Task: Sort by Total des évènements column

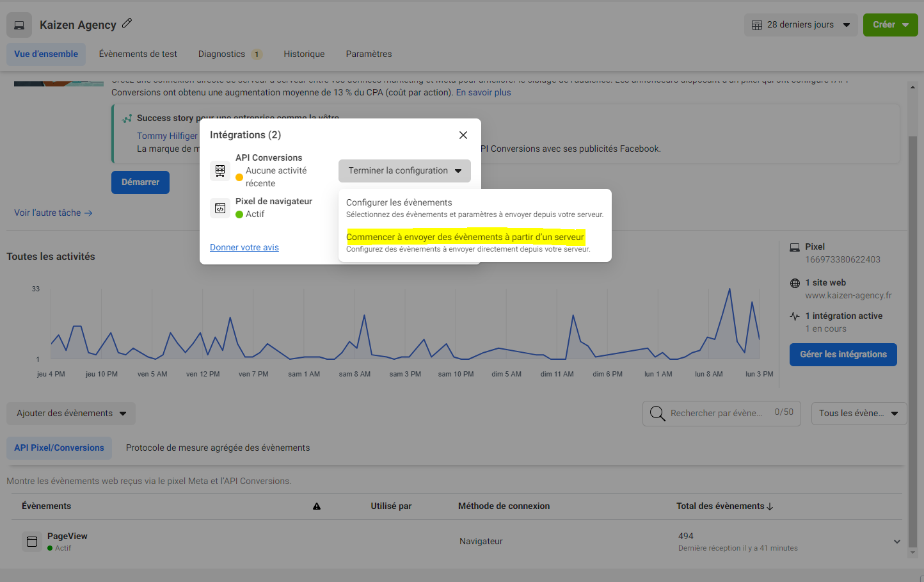Action: point(724,506)
